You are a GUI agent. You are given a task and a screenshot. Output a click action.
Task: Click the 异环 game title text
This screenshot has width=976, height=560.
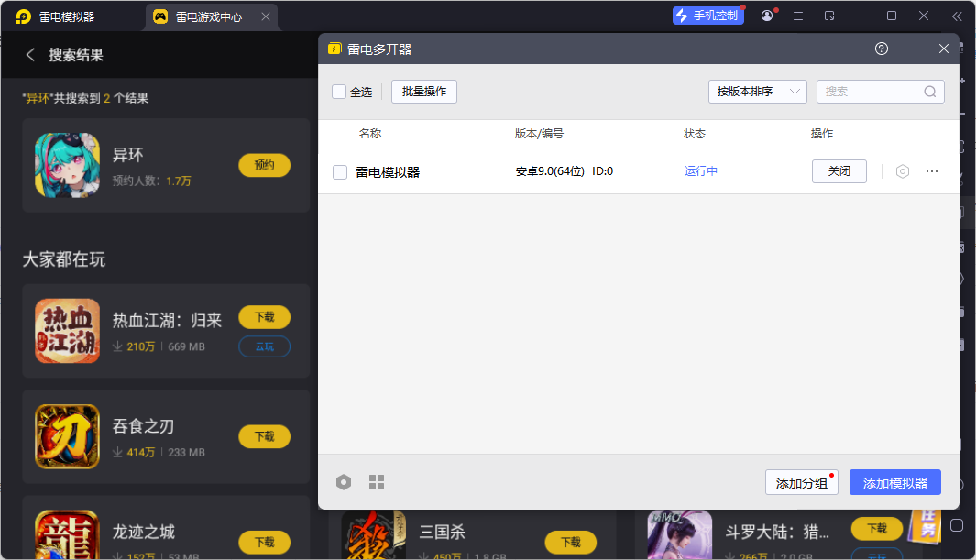tap(127, 155)
